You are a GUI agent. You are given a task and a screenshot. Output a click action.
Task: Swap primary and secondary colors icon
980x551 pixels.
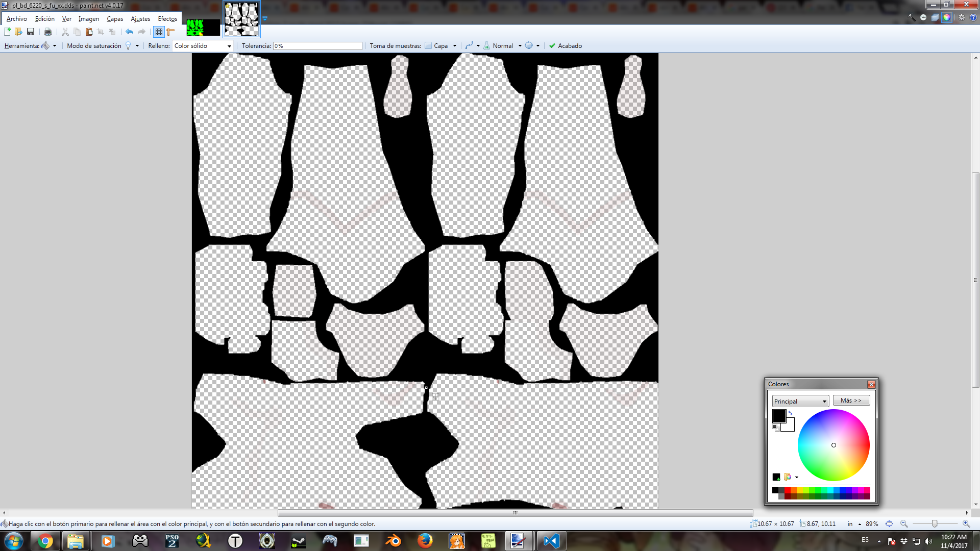[790, 413]
